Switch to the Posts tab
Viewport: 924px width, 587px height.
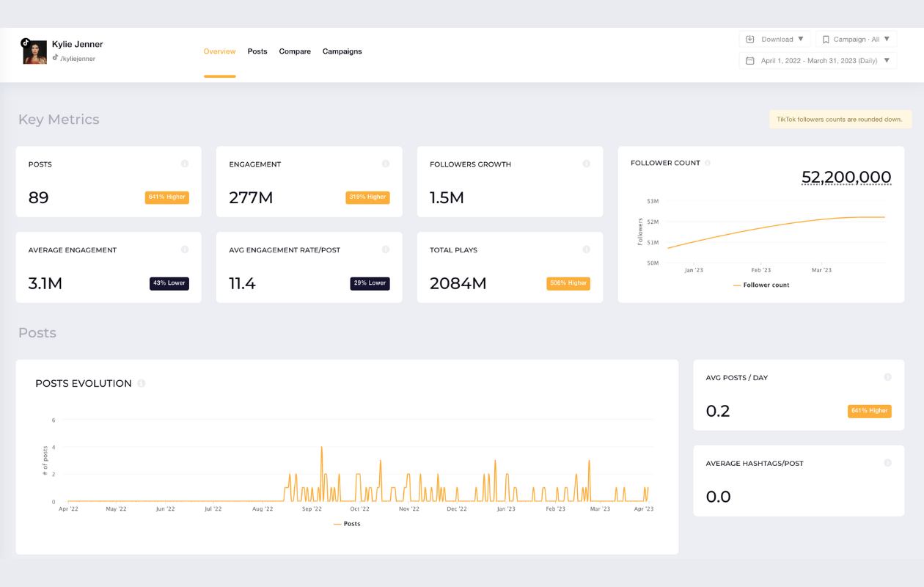[257, 51]
